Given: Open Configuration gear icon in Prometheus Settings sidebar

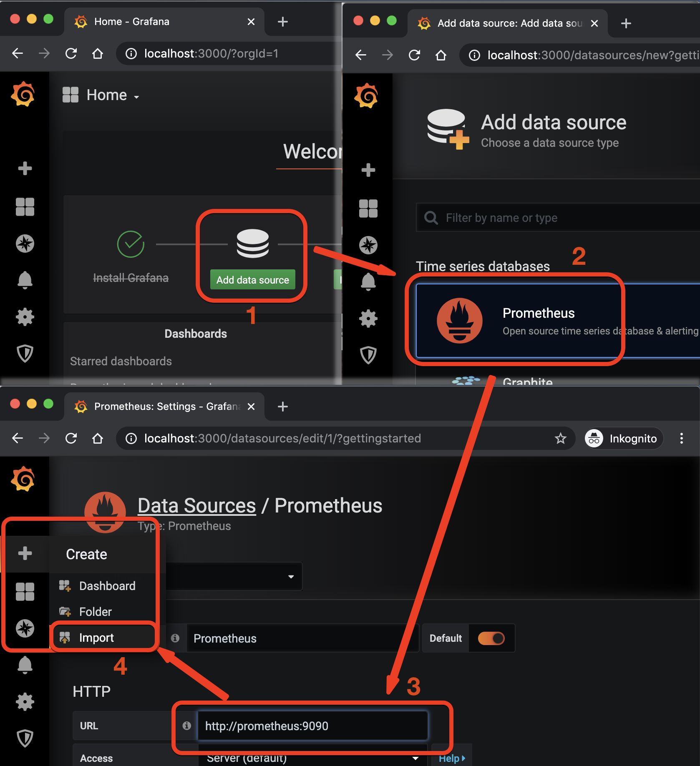Looking at the screenshot, I should (x=25, y=702).
